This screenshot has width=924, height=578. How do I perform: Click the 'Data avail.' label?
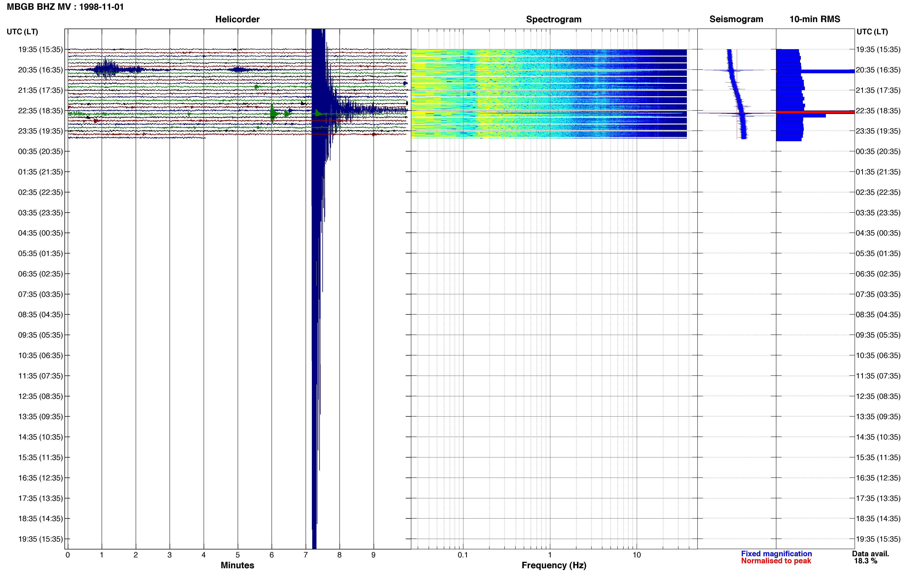click(870, 554)
